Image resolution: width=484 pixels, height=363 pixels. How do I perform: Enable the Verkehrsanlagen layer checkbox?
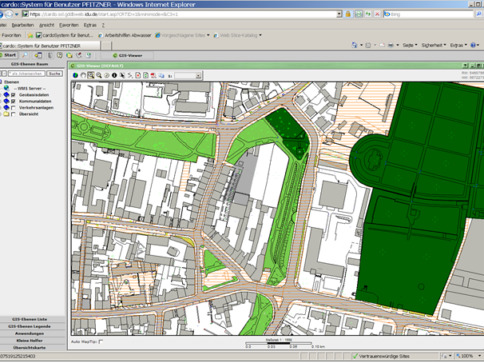pos(13,108)
